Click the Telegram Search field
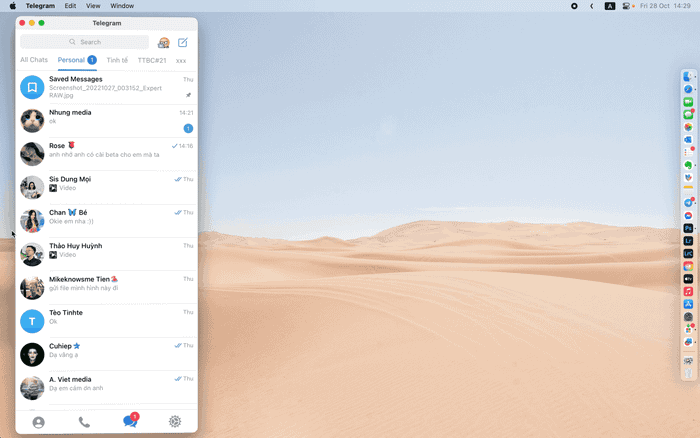The image size is (700, 438). (84, 42)
